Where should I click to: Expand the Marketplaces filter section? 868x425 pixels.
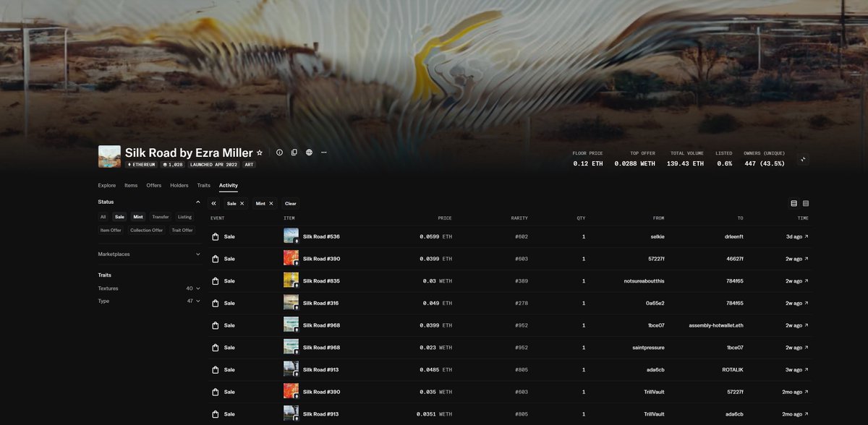[x=150, y=254]
